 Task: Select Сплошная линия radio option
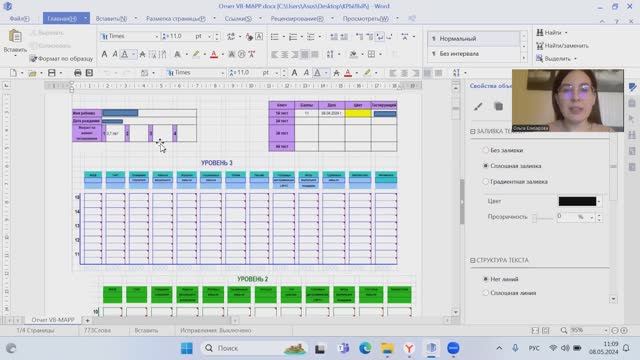coord(485,293)
